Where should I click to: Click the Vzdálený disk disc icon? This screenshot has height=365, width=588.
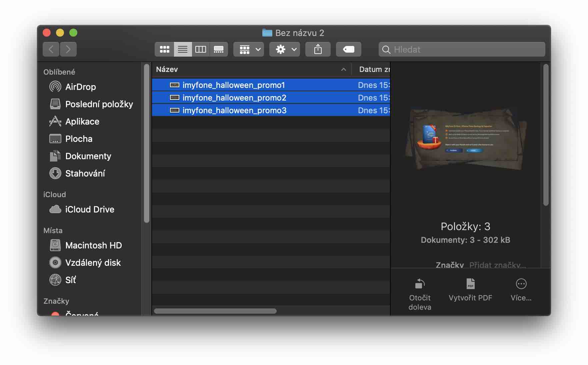click(x=55, y=263)
